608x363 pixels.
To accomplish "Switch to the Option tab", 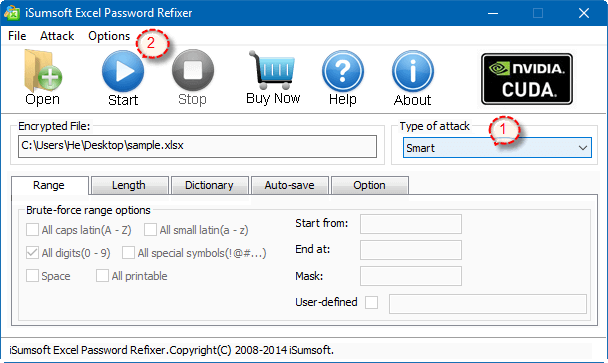I will 370,185.
